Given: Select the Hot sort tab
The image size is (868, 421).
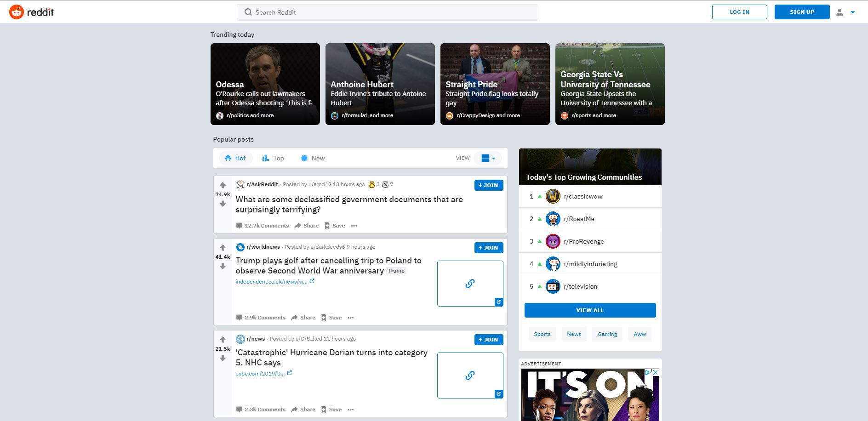Looking at the screenshot, I should coord(235,158).
